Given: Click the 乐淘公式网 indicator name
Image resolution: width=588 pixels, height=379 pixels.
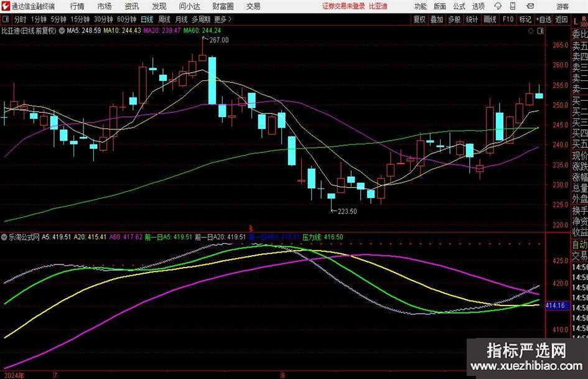Looking at the screenshot, I should tap(24, 236).
